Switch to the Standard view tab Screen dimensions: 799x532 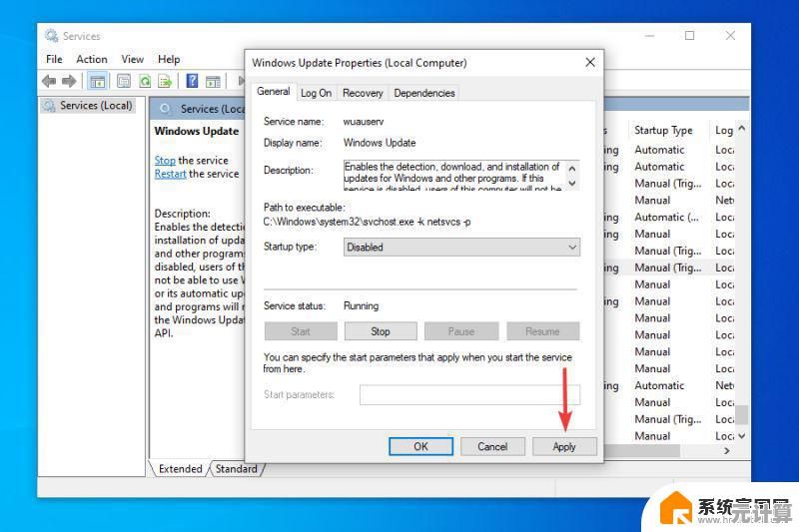[237, 469]
